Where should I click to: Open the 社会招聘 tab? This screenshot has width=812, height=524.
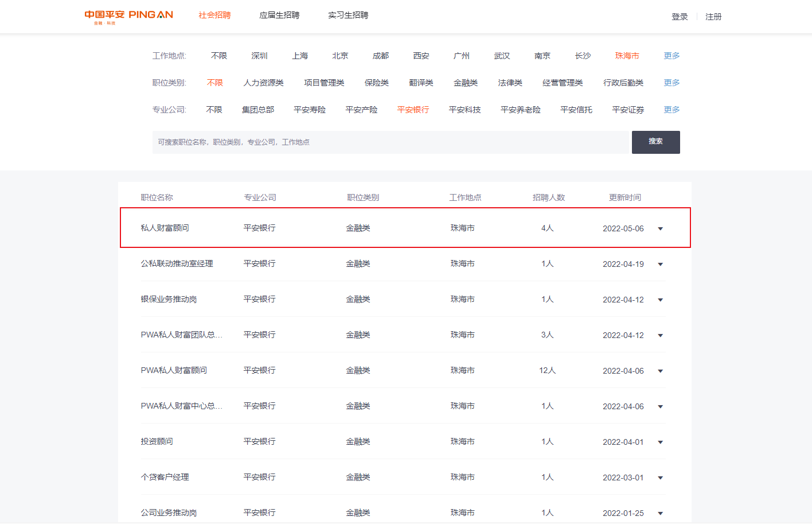[214, 15]
